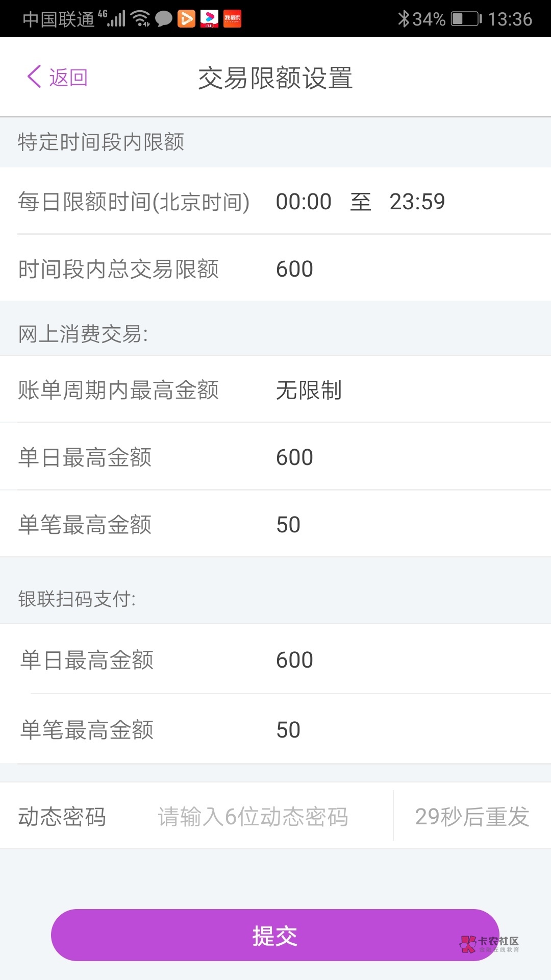
Task: Open the 无限制 billing cycle limit selector
Action: point(309,390)
